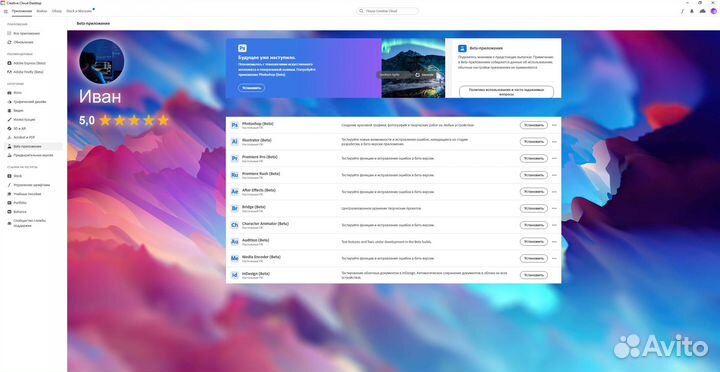Switch to the Stock и магазин tab
Image resolution: width=720 pixels, height=372 pixels.
[x=79, y=11]
